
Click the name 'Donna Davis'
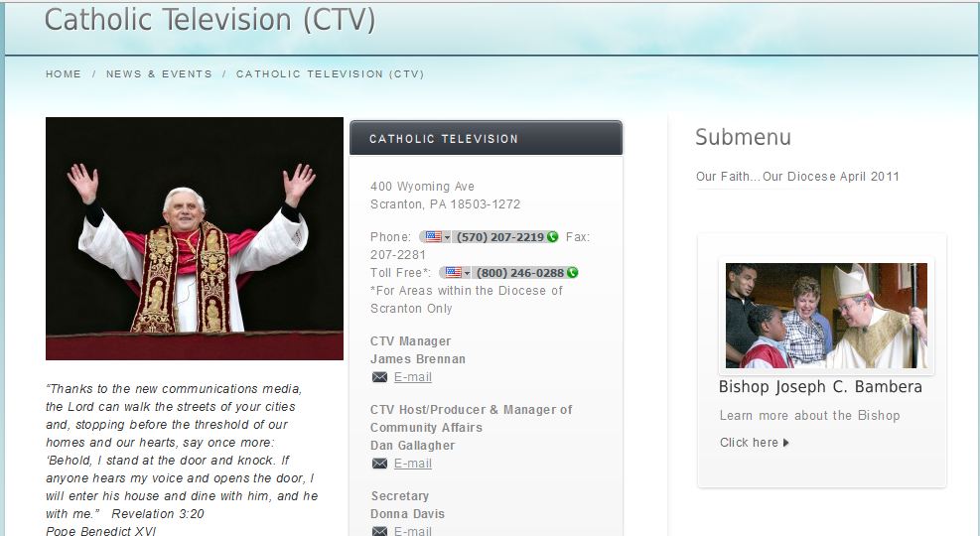pyautogui.click(x=407, y=513)
